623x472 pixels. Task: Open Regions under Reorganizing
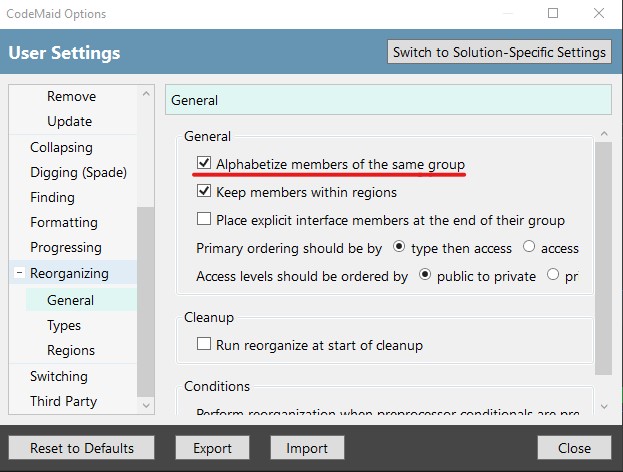pyautogui.click(x=71, y=350)
